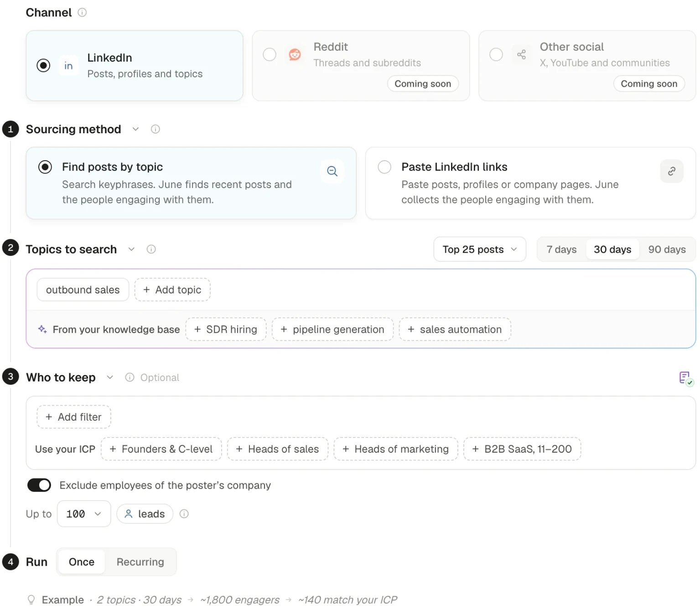Click the link icon in Paste LinkedIn links

coord(672,171)
